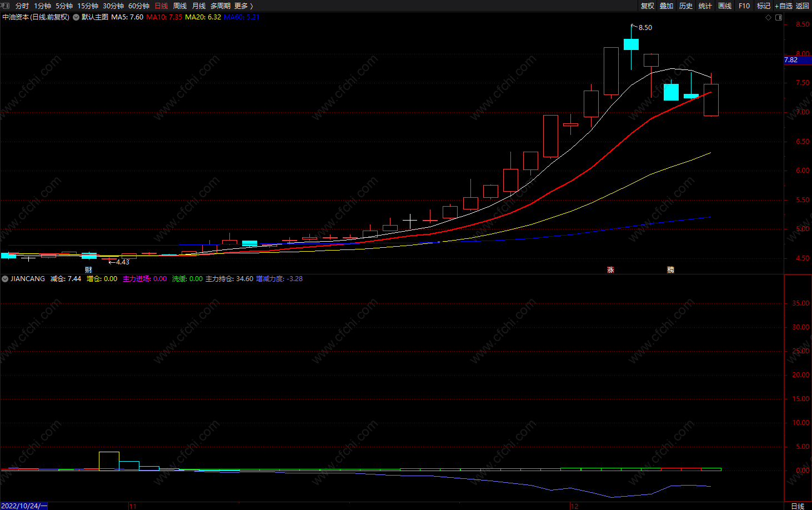Viewport: 812px width, 510px height.
Task: Click the 增减力度: -3.28 value
Action: pyautogui.click(x=279, y=279)
